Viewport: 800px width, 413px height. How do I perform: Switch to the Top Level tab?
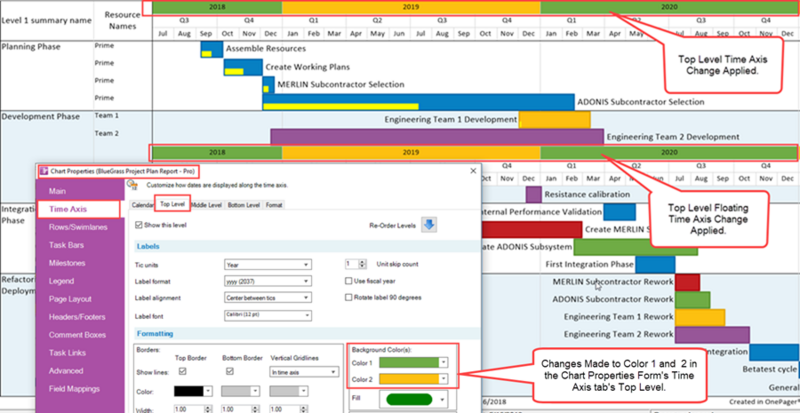(x=172, y=204)
